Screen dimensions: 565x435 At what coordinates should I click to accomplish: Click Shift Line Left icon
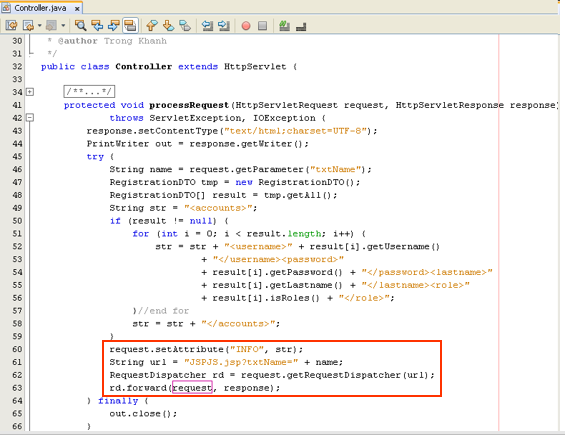pyautogui.click(x=207, y=26)
